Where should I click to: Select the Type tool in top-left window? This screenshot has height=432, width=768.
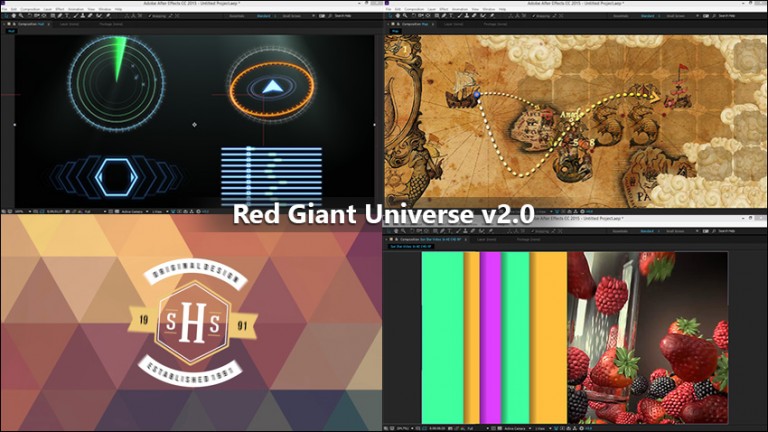point(67,16)
